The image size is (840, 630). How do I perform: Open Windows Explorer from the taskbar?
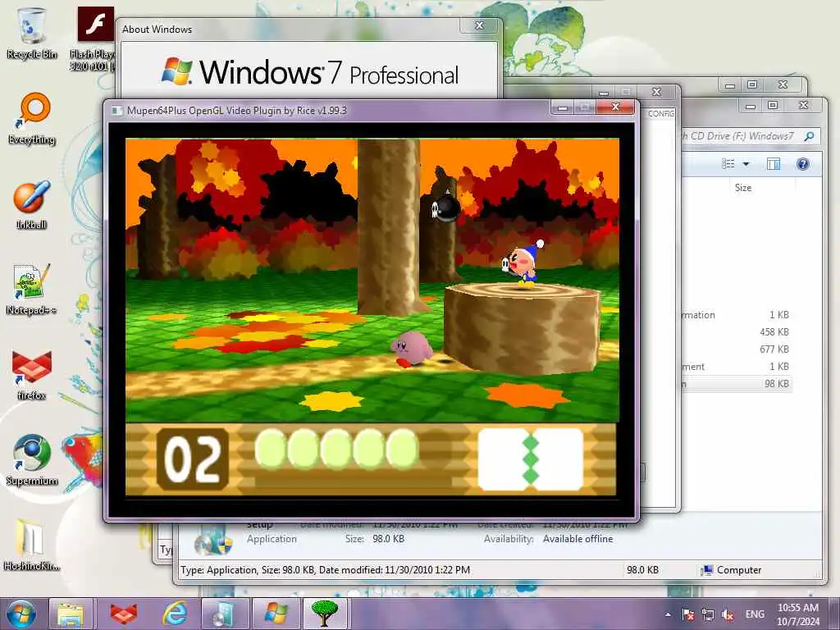tap(71, 614)
